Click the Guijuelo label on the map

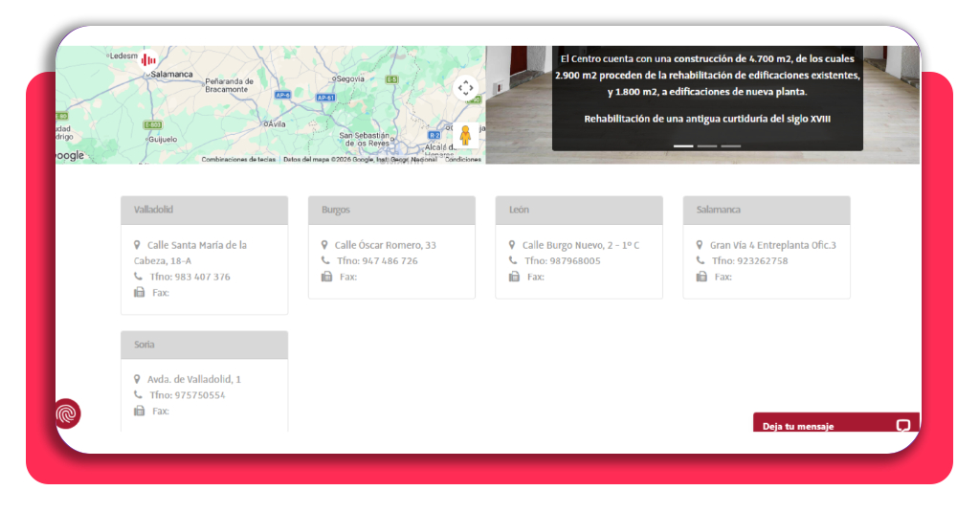[x=163, y=140]
